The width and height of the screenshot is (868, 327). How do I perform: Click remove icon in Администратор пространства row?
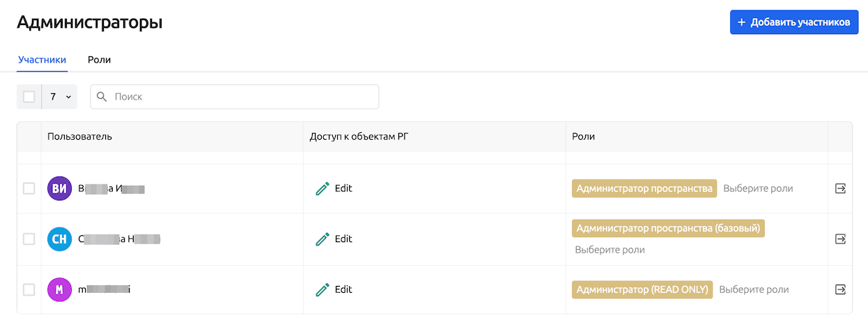point(840,189)
